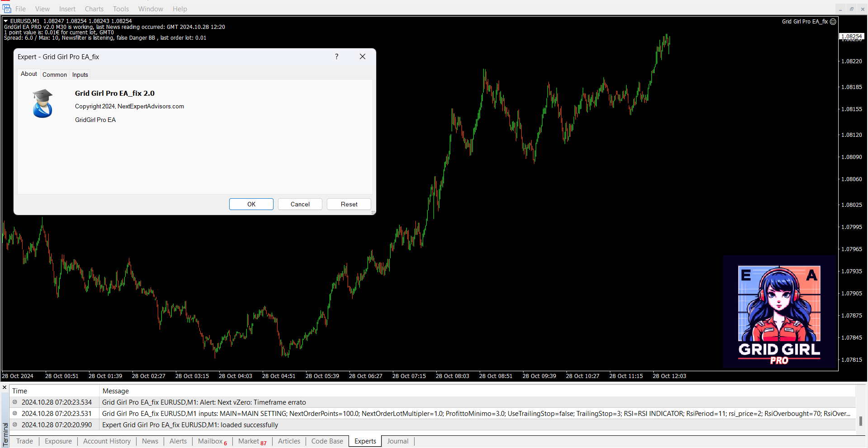This screenshot has width=868, height=448.
Task: Click the Grid Girl Pro logo image
Action: click(779, 313)
